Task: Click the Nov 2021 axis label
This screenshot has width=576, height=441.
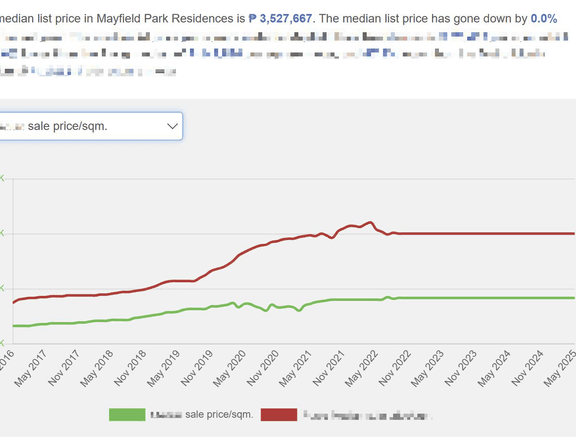Action: 329,368
